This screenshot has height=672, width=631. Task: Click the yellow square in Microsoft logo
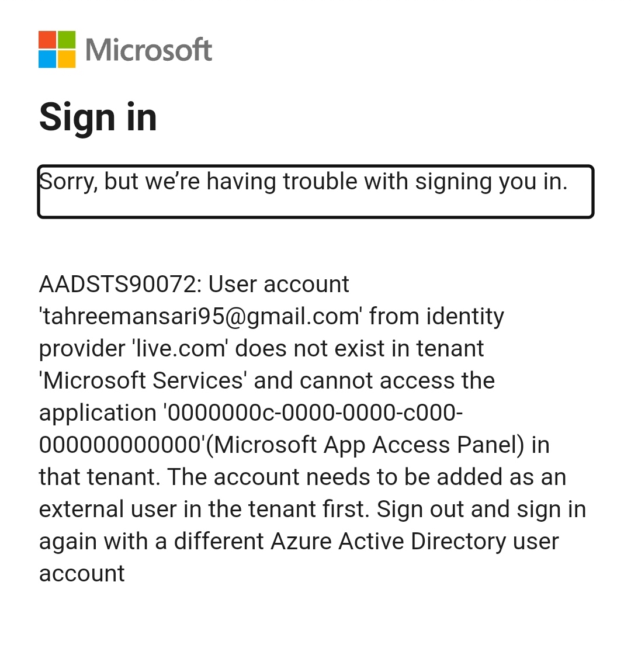coord(67,59)
